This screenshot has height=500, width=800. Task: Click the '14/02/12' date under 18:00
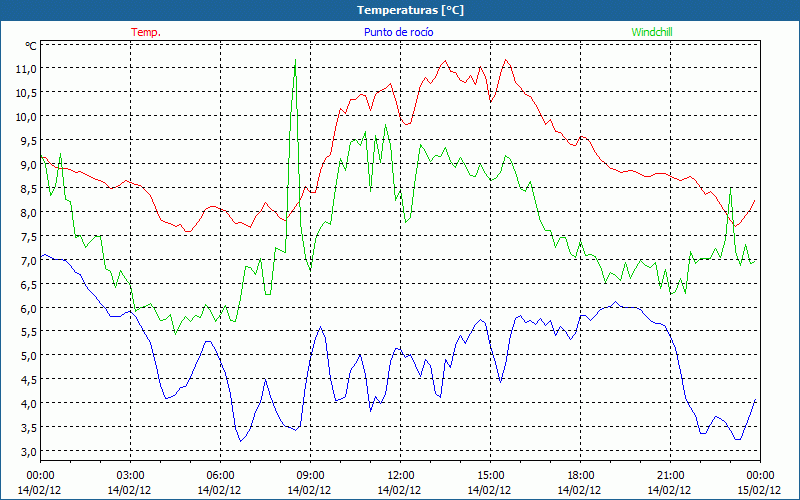[579, 490]
